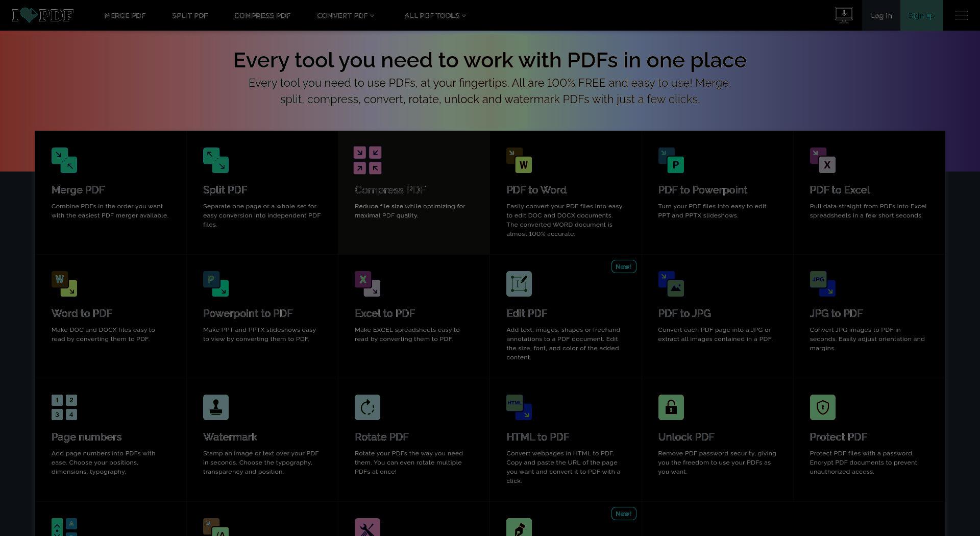Click the Compress PDF arrows icon
This screenshot has height=536, width=980.
point(367,160)
